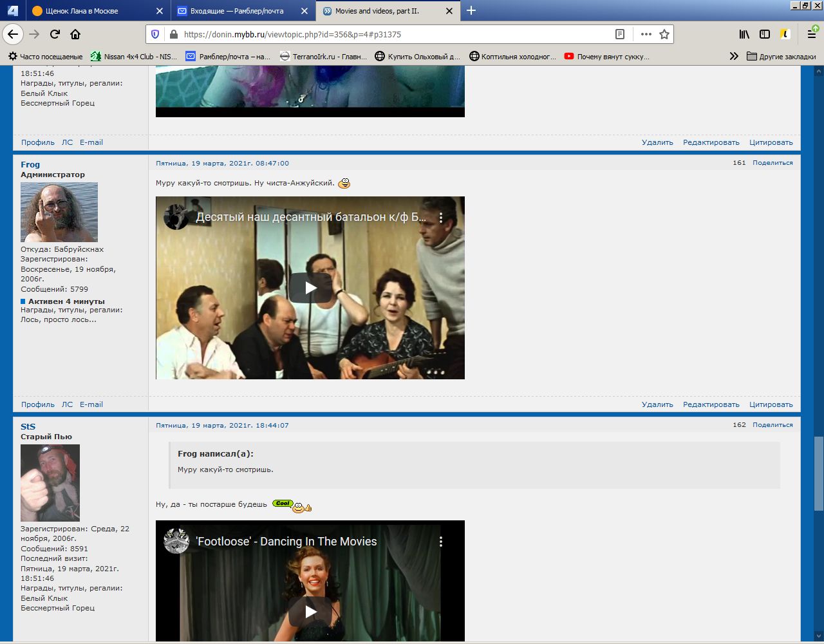
Task: Open the Firefox hamburger menu
Action: tap(812, 34)
